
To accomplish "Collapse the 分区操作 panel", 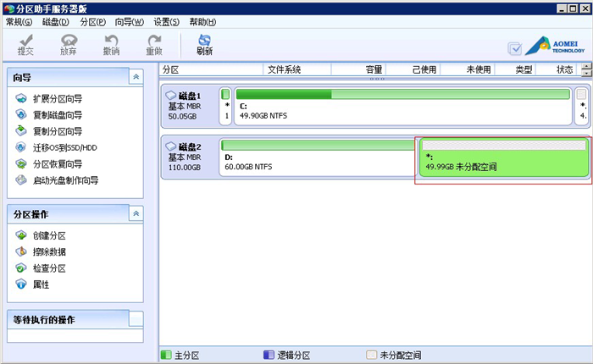I will pyautogui.click(x=136, y=213).
